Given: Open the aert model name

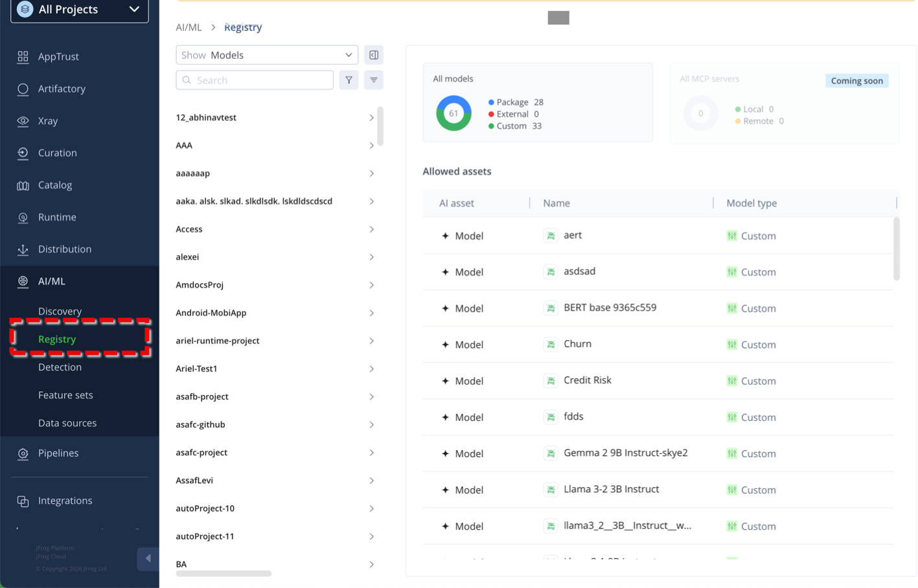Looking at the screenshot, I should 573,235.
